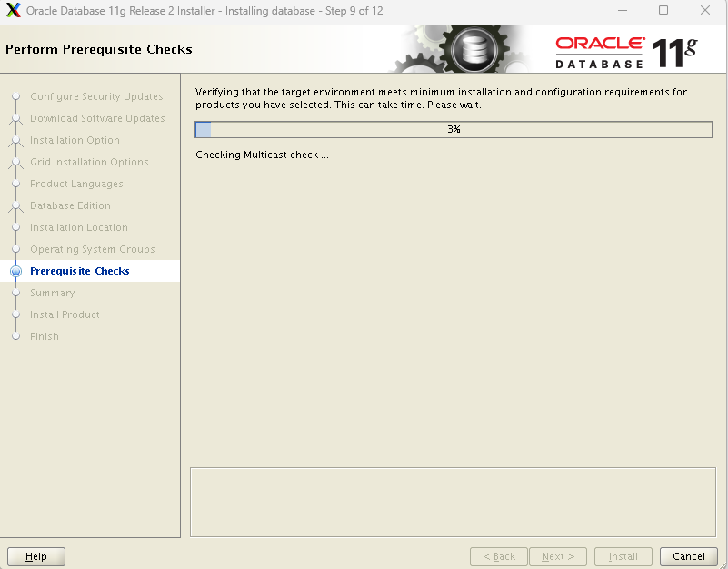Image resolution: width=728 pixels, height=569 pixels.
Task: Click the 3% progress bar
Action: point(454,129)
